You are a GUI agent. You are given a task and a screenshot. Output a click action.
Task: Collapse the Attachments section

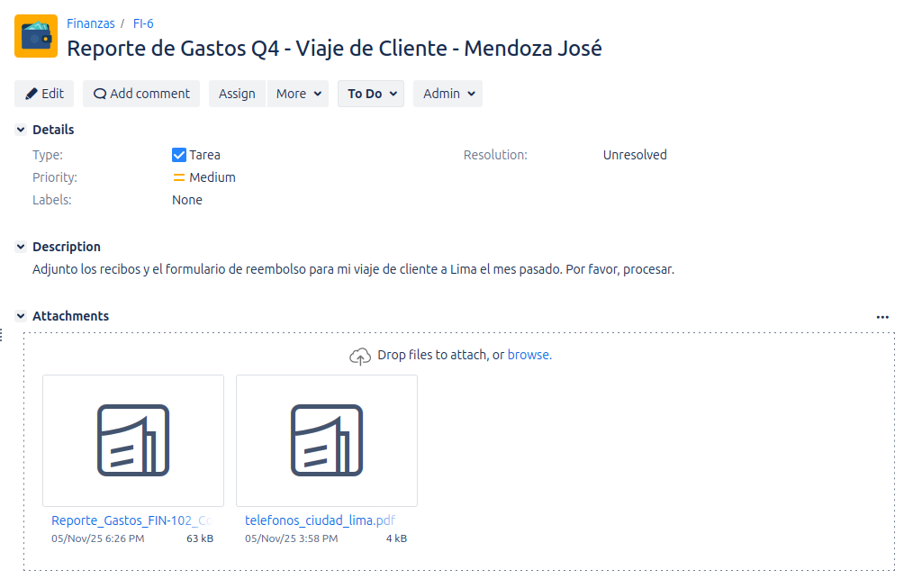(x=21, y=316)
